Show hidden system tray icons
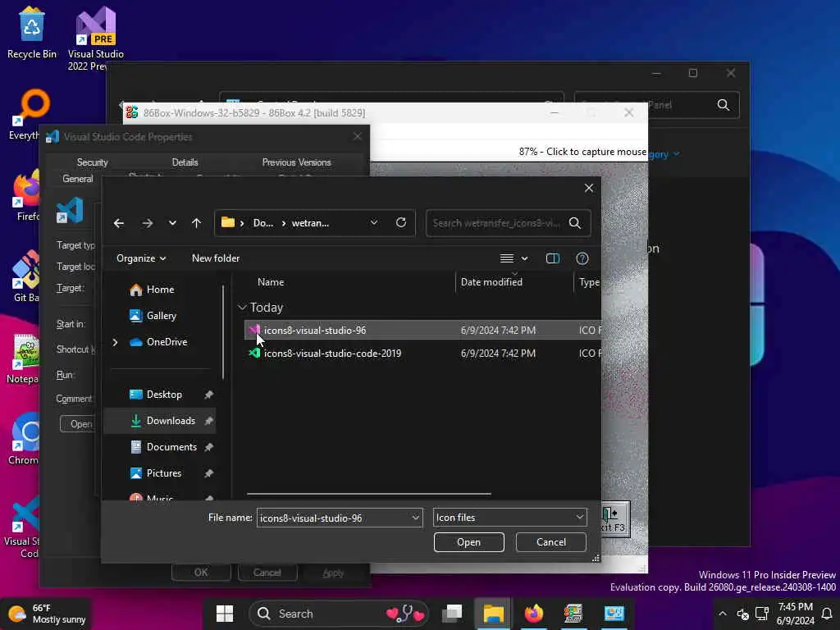 point(723,614)
